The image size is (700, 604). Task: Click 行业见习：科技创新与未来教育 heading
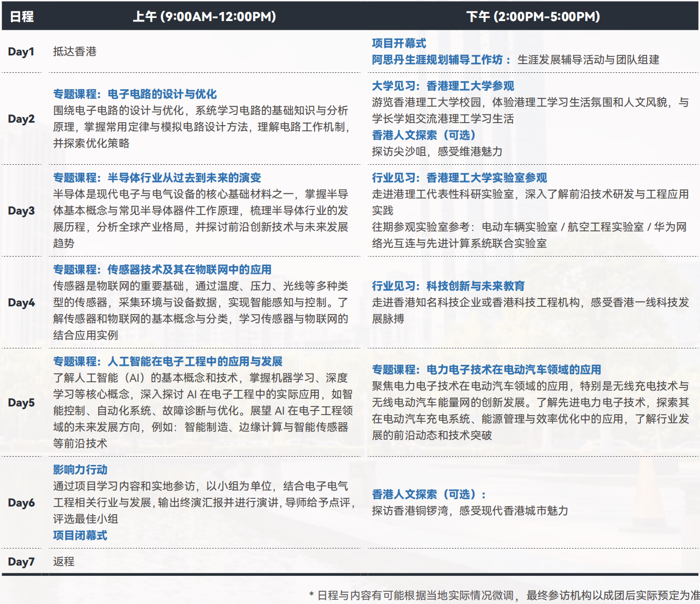(x=448, y=286)
